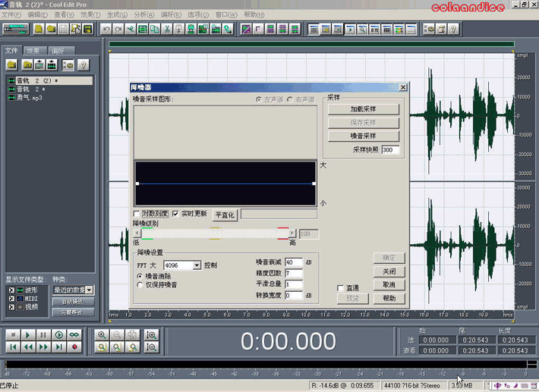Select the 仅保持噪音 radio button
Screen dimensions: 539x392
(x=139, y=285)
